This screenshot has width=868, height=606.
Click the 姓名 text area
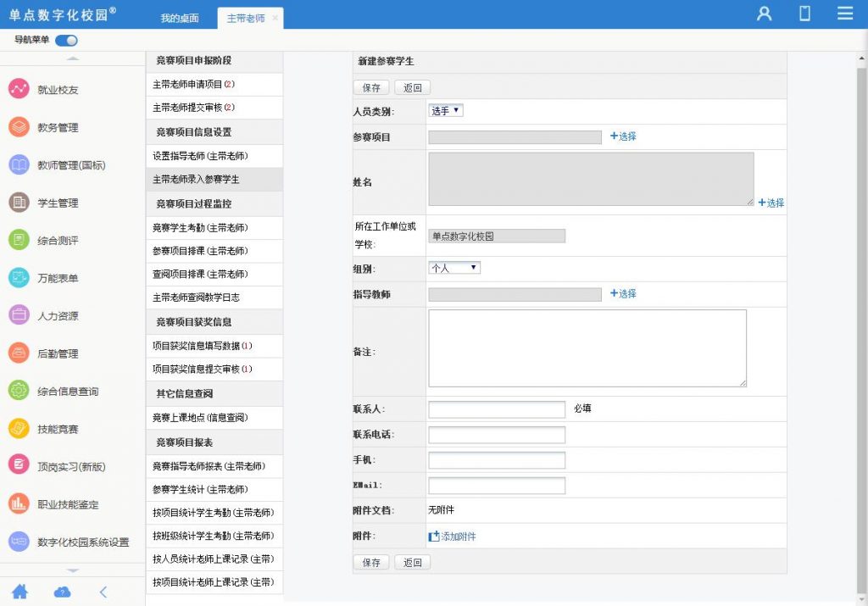coord(591,179)
